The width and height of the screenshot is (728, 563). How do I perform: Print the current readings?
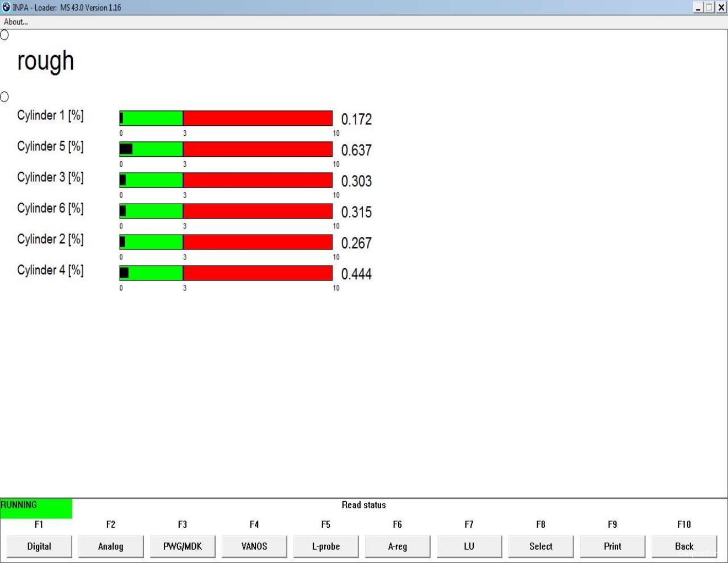point(612,546)
